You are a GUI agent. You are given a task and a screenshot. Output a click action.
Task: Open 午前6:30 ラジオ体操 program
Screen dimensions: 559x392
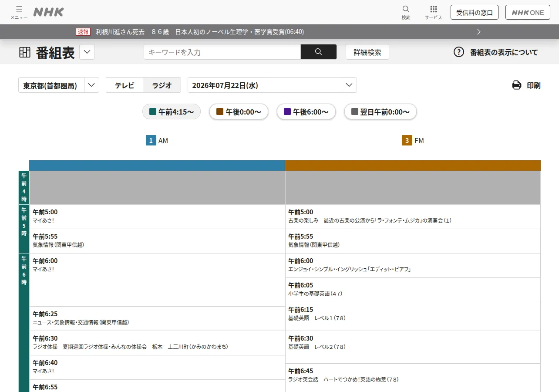pos(157,343)
